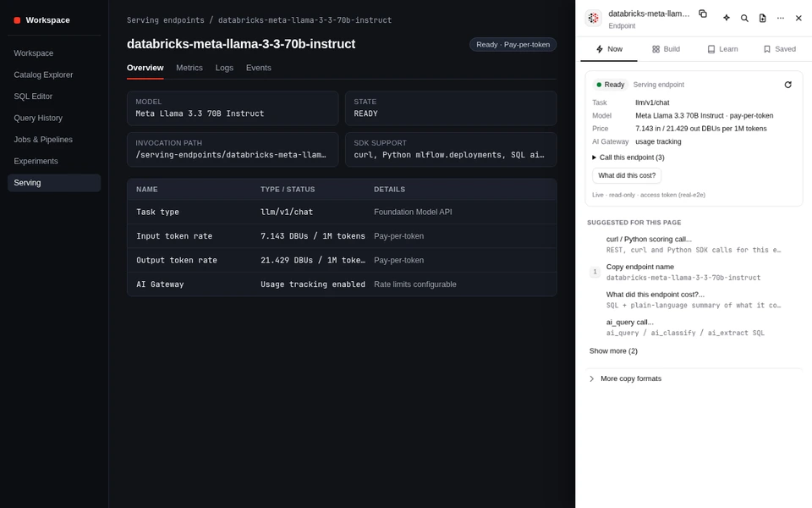Click the INVOCATION PATH card
Image resolution: width=812 pixels, height=508 pixels.
coord(233,149)
